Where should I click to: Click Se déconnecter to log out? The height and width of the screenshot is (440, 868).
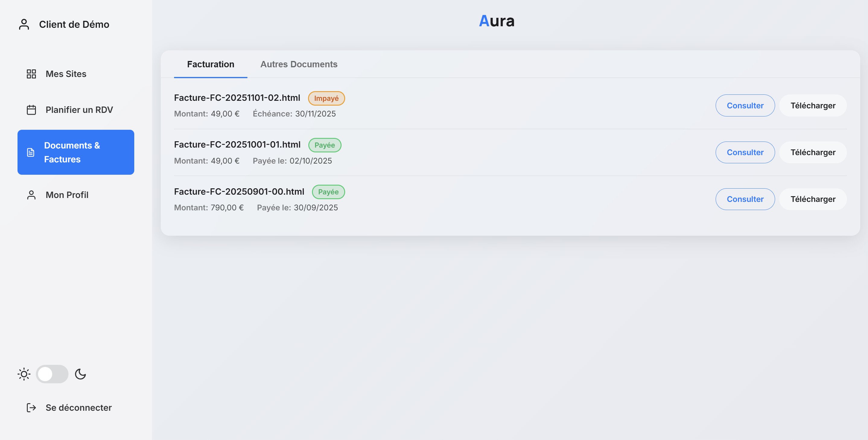pyautogui.click(x=78, y=408)
